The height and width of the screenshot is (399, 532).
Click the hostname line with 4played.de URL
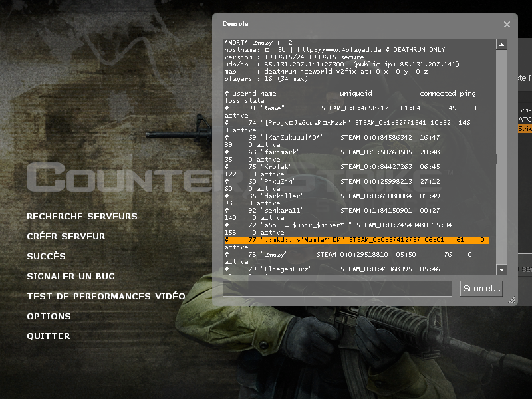click(334, 49)
